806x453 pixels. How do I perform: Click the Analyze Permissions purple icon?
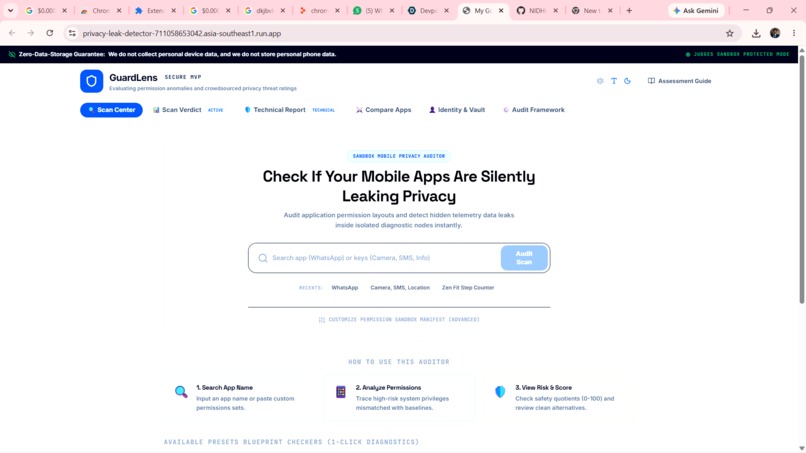pos(341,392)
